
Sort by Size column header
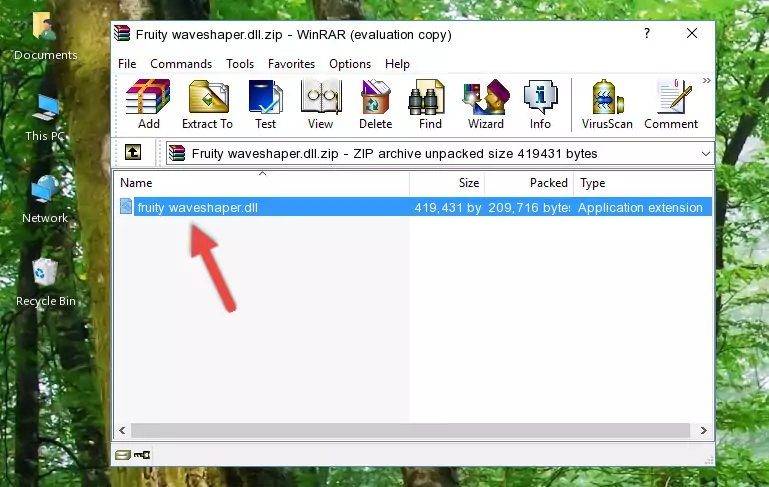[x=447, y=183]
